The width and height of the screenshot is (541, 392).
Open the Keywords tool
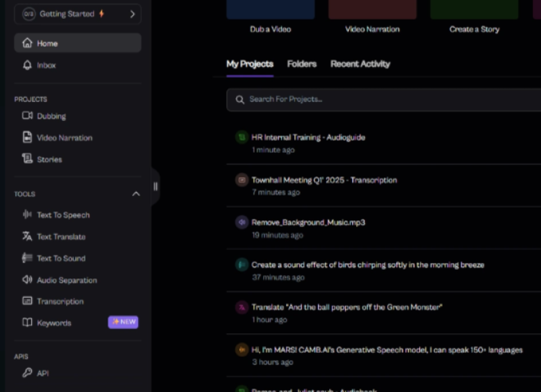coord(53,323)
